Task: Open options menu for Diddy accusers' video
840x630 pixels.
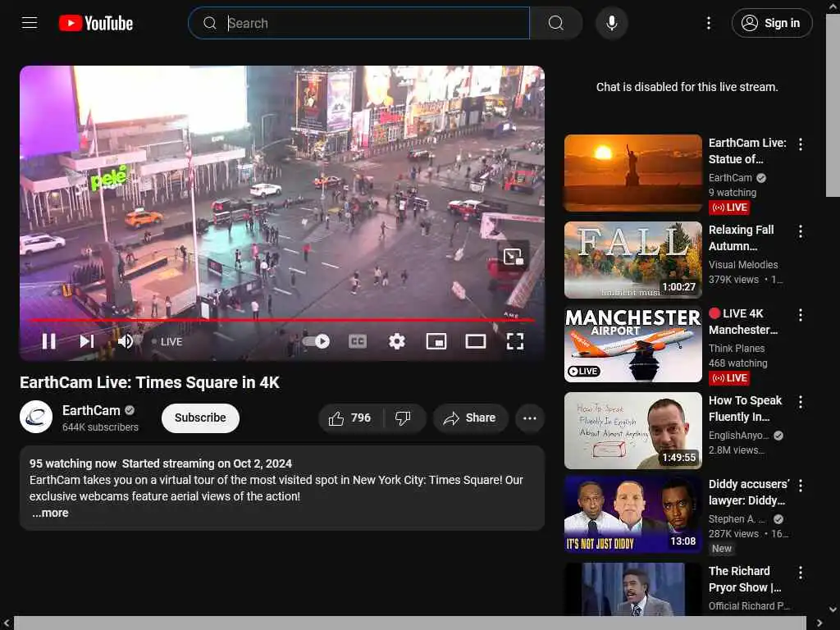Action: 801,486
